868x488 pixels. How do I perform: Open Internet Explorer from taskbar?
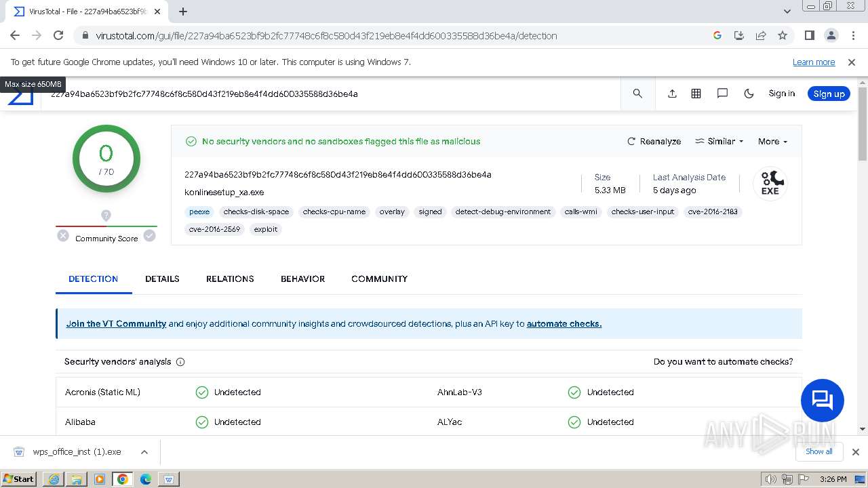pyautogui.click(x=54, y=479)
